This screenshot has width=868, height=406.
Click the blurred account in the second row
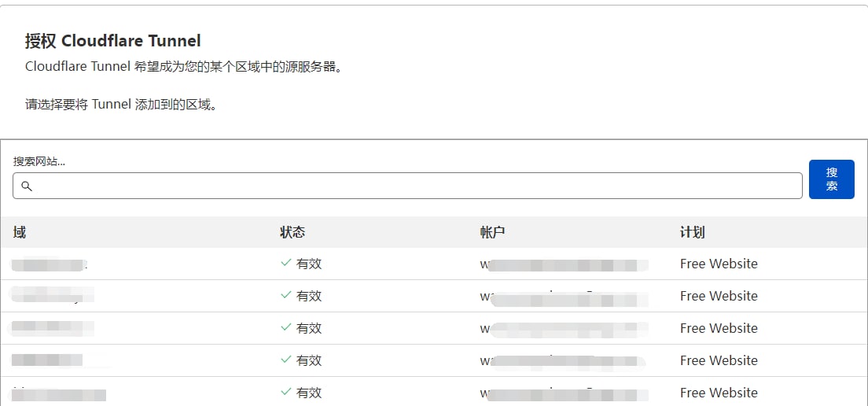click(x=565, y=297)
